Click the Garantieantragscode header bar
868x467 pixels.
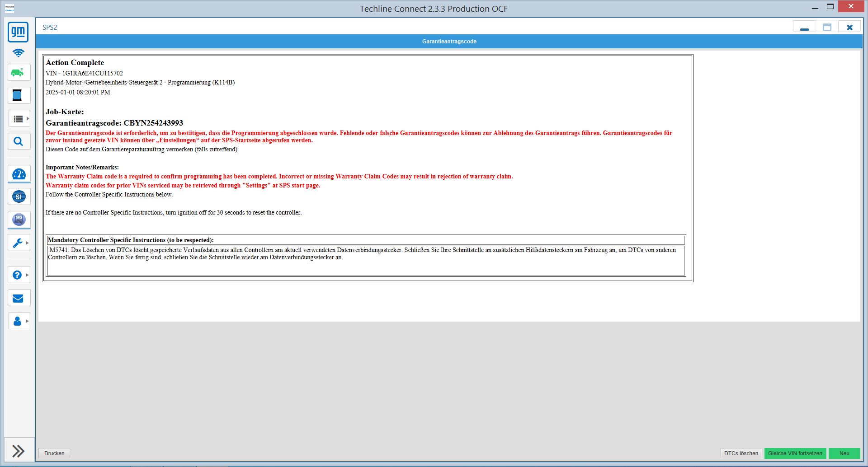[x=449, y=42]
